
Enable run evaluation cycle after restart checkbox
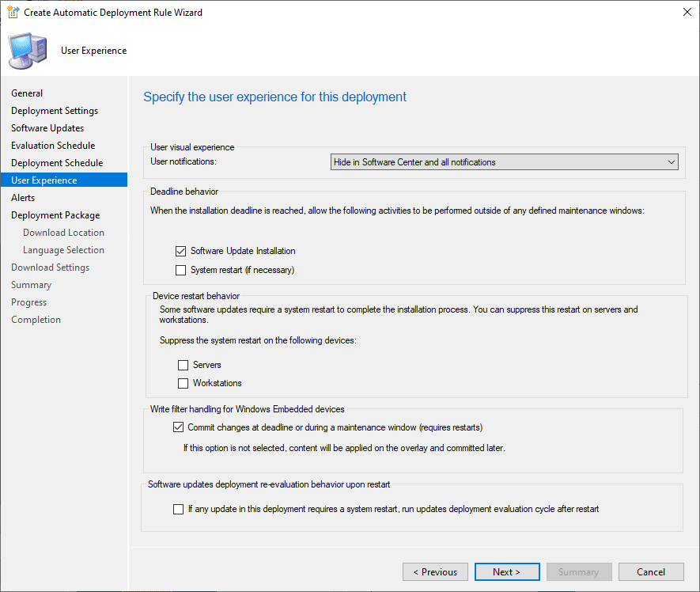point(178,509)
